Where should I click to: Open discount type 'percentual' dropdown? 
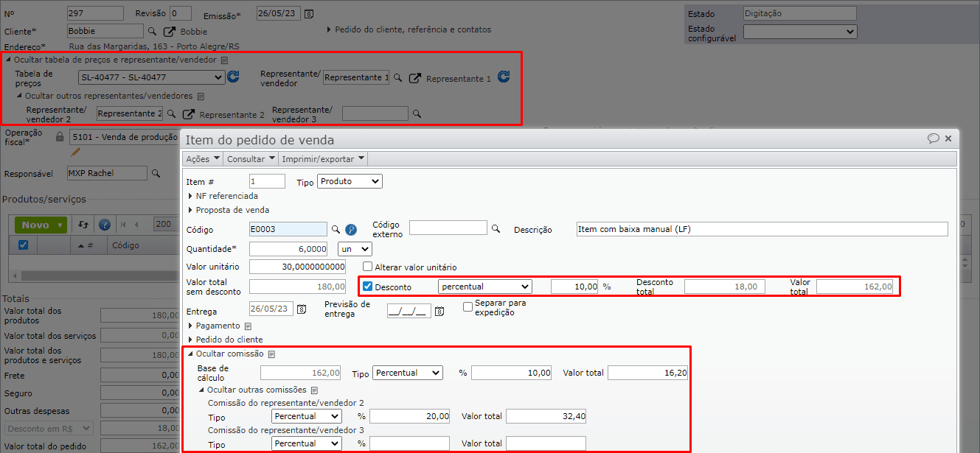coord(485,287)
